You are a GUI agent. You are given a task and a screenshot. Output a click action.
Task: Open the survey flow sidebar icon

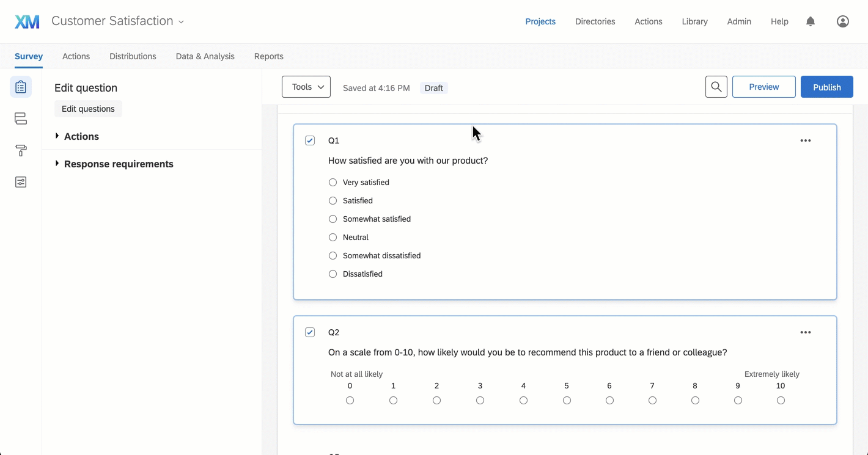[x=21, y=118]
